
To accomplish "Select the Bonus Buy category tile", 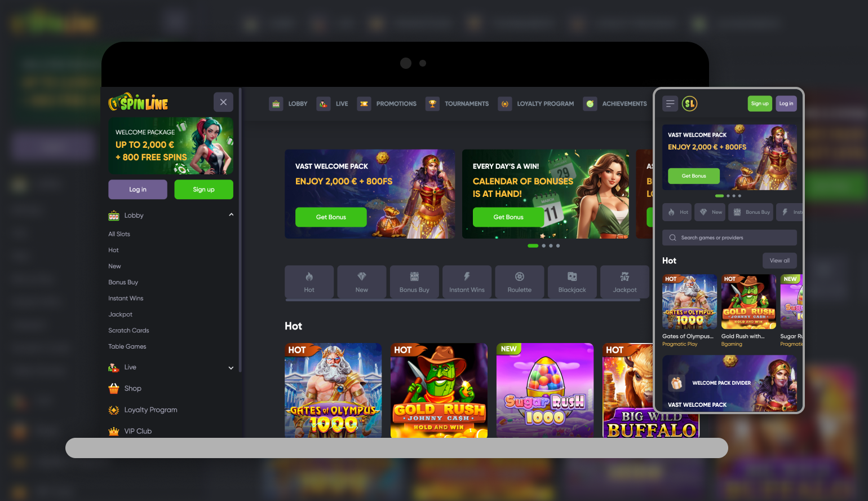I will [414, 282].
